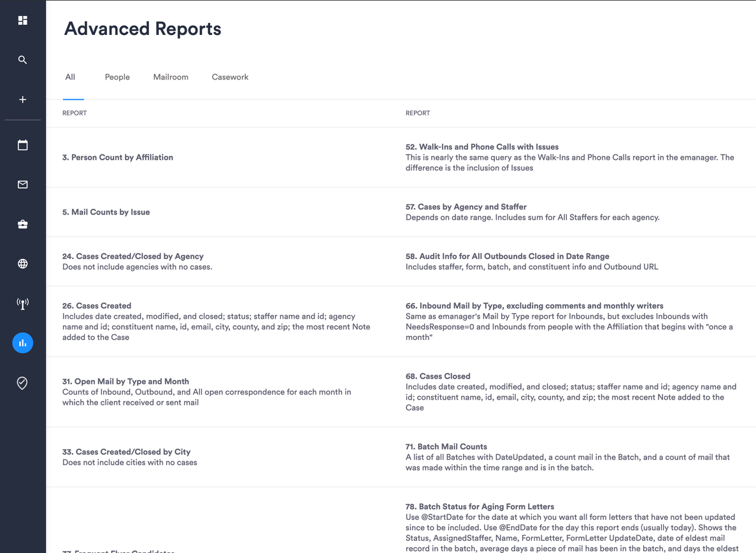Click the Batch Mail Counts report
This screenshot has height=553, width=756.
pyautogui.click(x=446, y=446)
